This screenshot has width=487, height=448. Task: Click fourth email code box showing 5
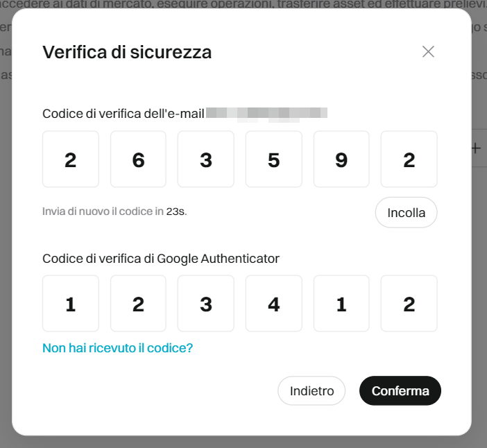pyautogui.click(x=274, y=160)
